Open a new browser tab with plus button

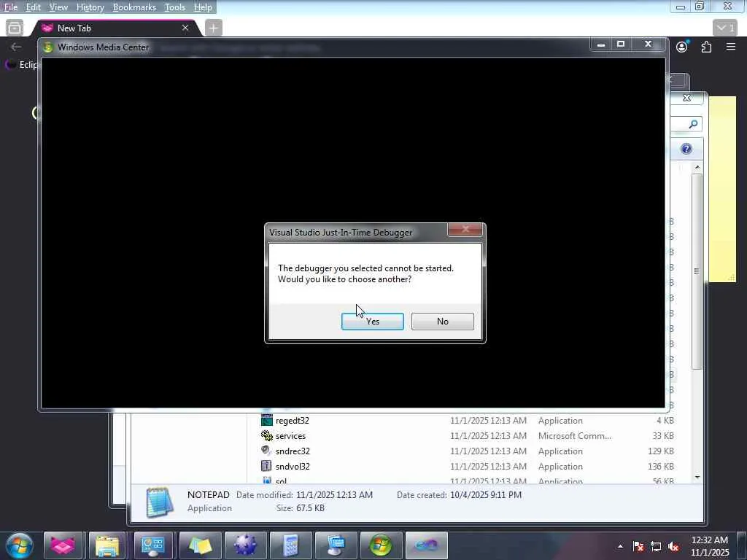click(214, 28)
